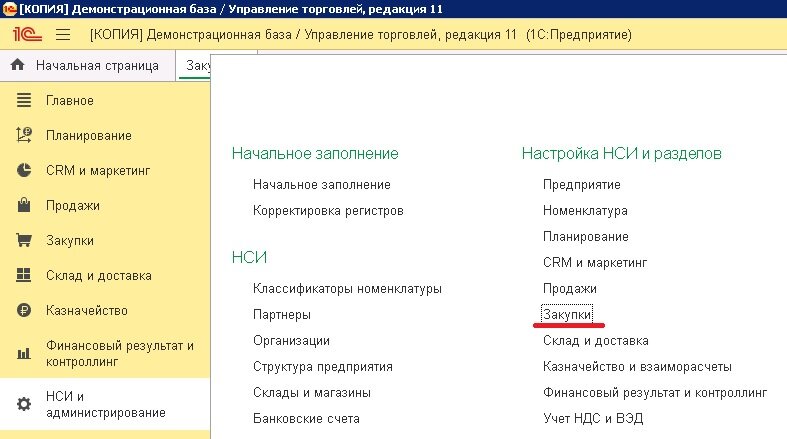Click the yellow header application title text

(361, 35)
